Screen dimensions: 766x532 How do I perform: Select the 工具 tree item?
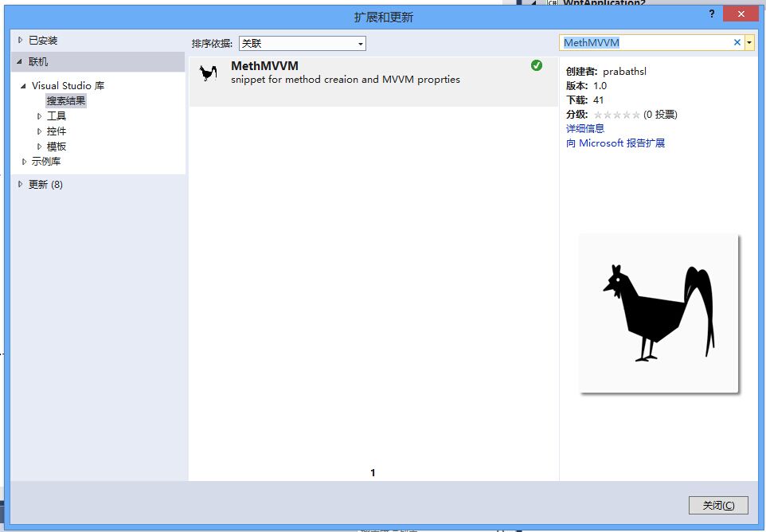(x=57, y=116)
